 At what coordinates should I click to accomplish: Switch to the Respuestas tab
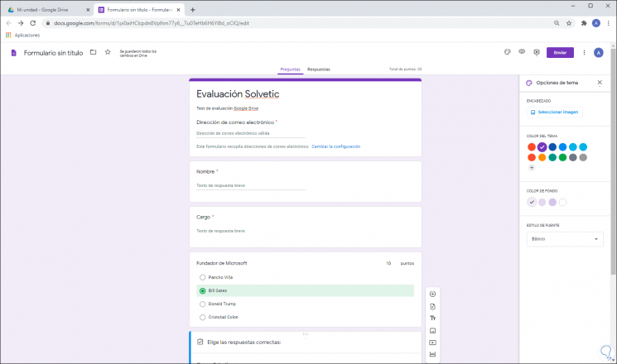click(318, 69)
